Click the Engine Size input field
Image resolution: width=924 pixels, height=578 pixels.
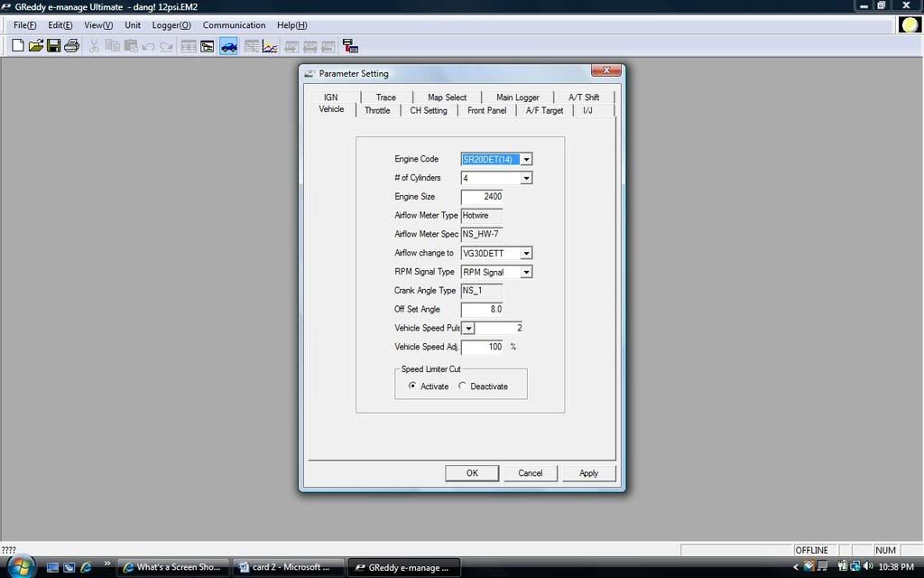pos(482,197)
